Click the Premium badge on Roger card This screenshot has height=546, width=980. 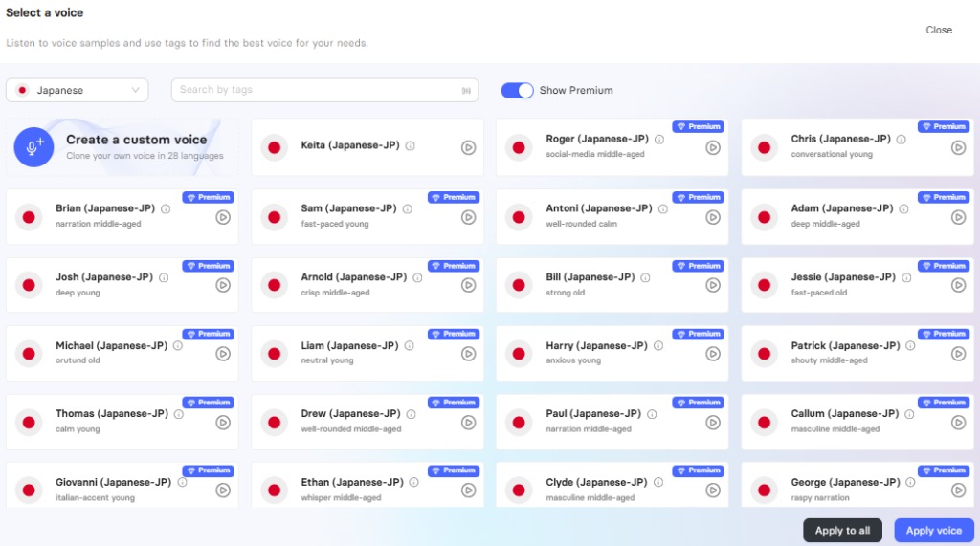coord(698,127)
